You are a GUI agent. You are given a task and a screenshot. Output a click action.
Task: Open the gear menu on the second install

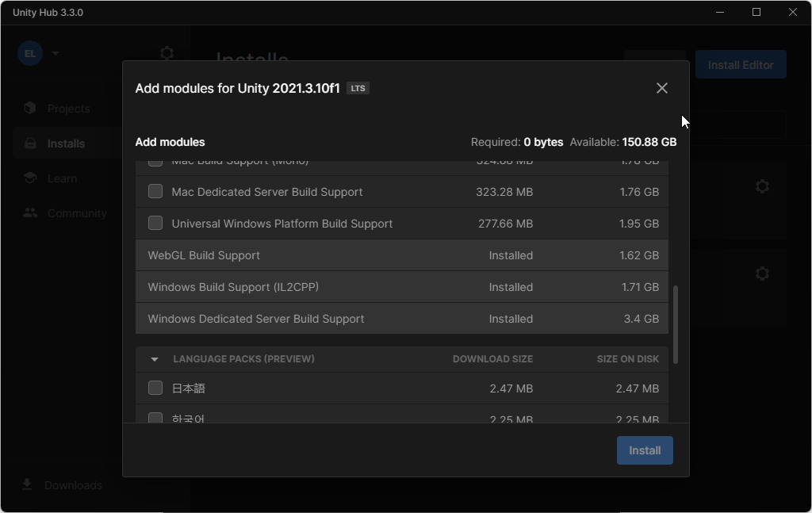762,273
